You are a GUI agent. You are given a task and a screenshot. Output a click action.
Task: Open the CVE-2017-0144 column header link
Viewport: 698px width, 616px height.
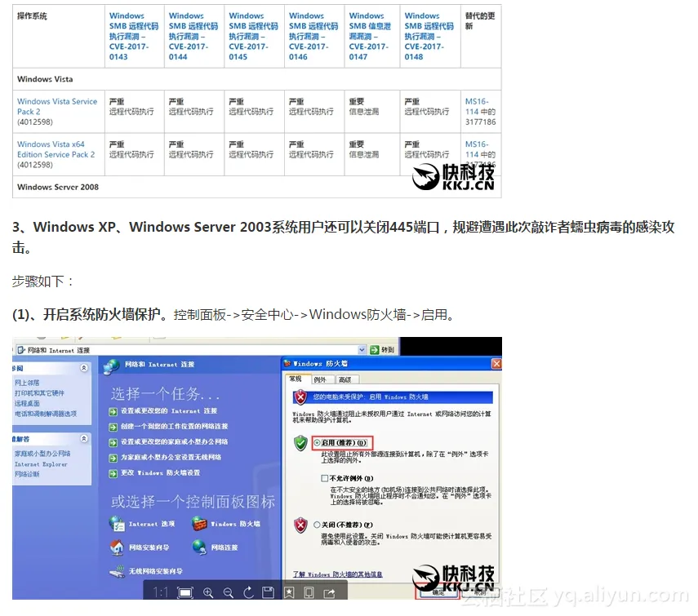point(193,36)
